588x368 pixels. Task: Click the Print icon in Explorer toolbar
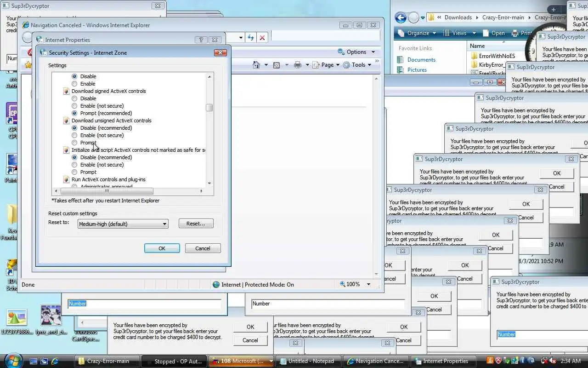pos(515,33)
